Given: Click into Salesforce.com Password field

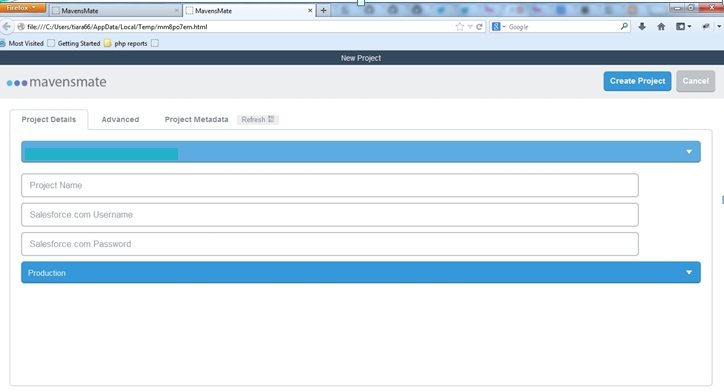Looking at the screenshot, I should pyautogui.click(x=330, y=244).
